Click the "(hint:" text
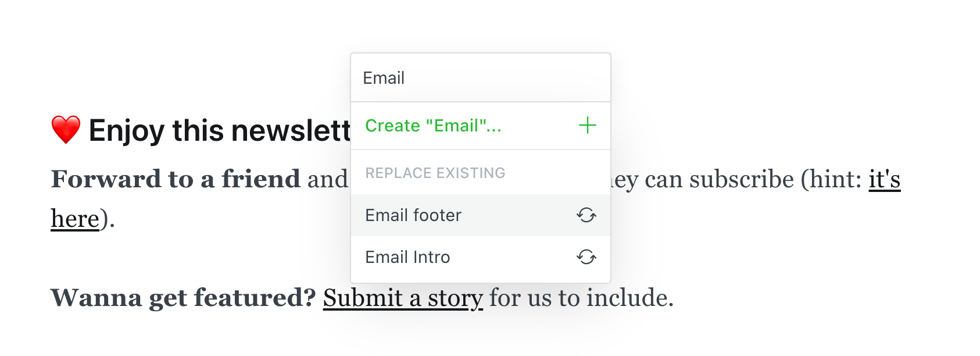The image size is (980, 356). (831, 179)
